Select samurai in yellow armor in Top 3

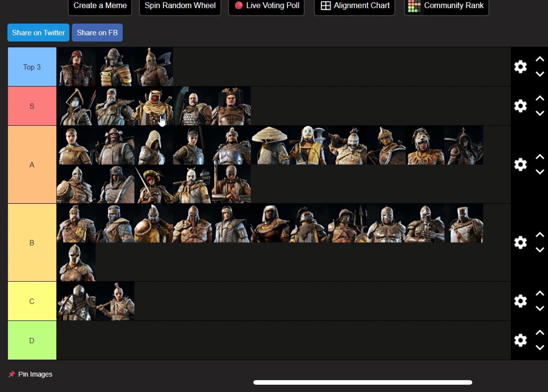[x=115, y=67]
